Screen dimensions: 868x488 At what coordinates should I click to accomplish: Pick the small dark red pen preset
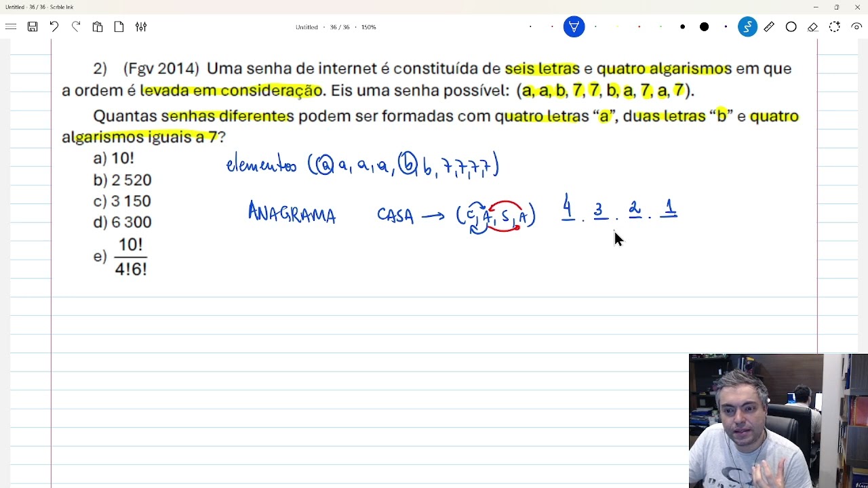[x=552, y=27]
